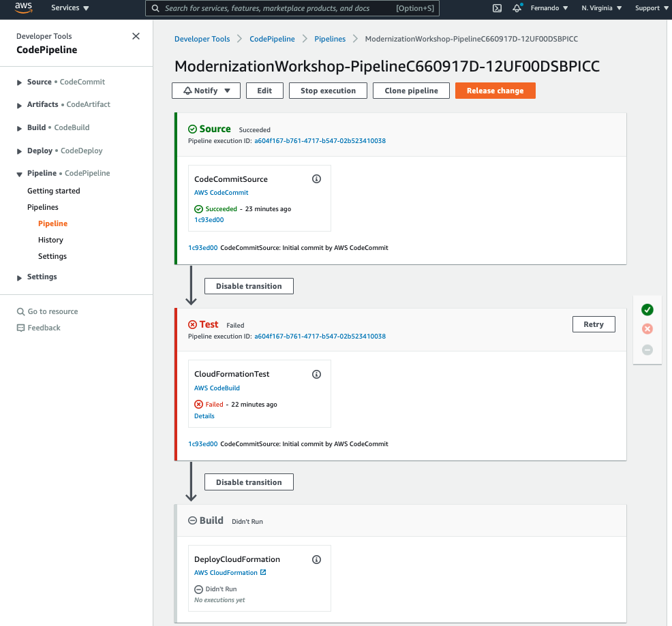The height and width of the screenshot is (626, 672).
Task: Click the Build stage Didn't Run icon
Action: tap(192, 520)
